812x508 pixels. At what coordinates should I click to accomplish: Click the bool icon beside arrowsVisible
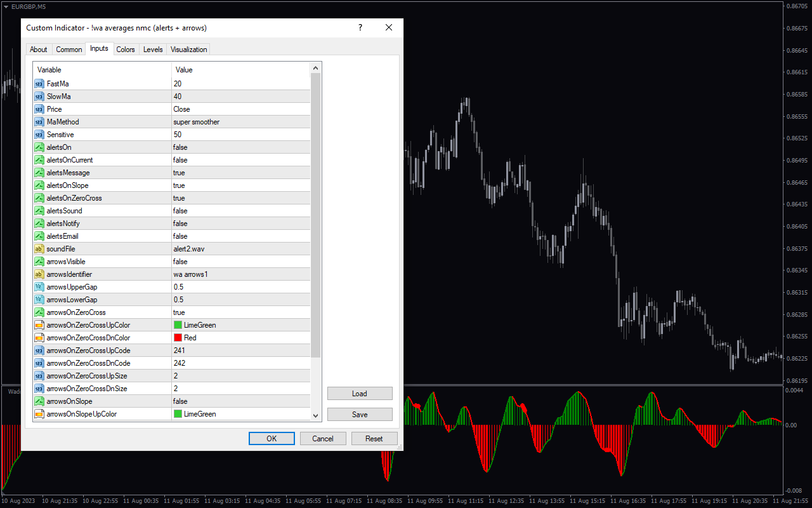(39, 262)
